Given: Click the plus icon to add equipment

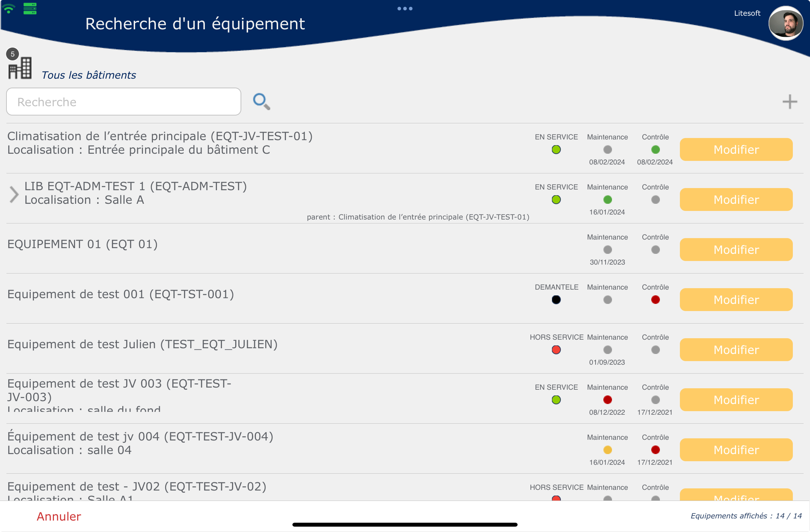Looking at the screenshot, I should tap(790, 102).
